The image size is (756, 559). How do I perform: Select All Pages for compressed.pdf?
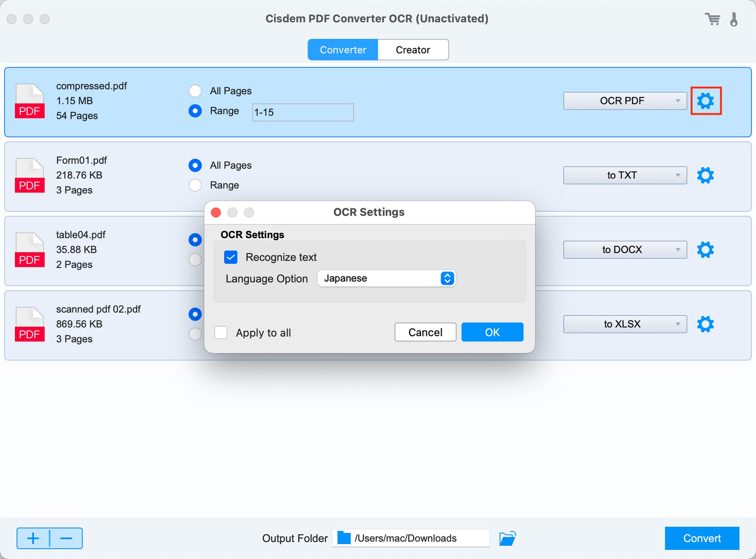tap(195, 91)
